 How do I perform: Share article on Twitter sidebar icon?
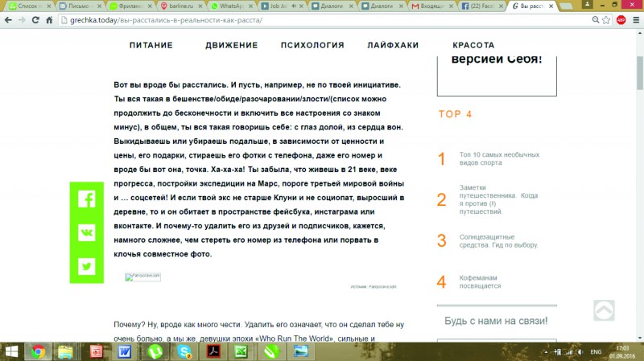click(87, 267)
